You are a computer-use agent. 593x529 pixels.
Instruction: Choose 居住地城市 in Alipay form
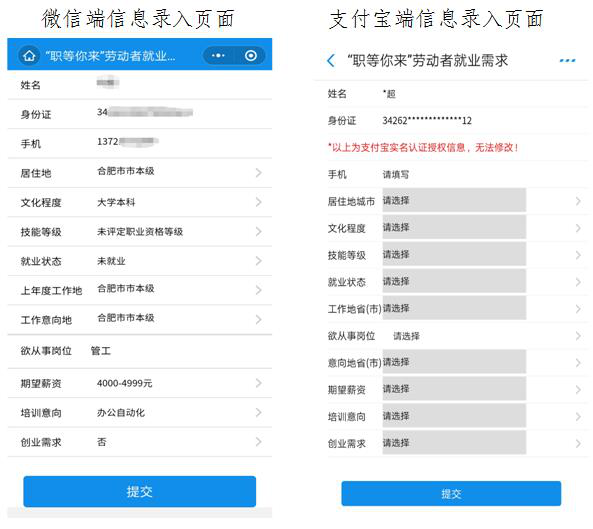[x=454, y=200]
